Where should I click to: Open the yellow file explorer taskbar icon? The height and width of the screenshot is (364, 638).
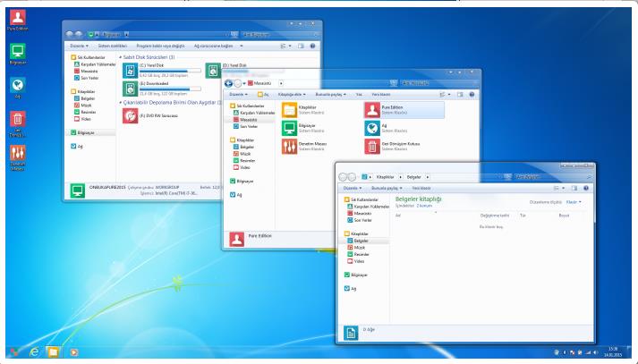pos(53,351)
